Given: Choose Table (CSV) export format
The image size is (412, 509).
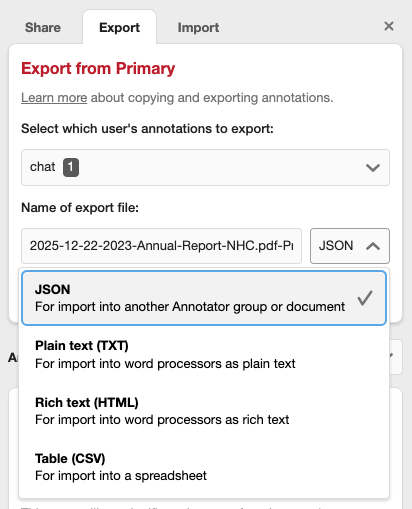Looking at the screenshot, I should point(204,467).
